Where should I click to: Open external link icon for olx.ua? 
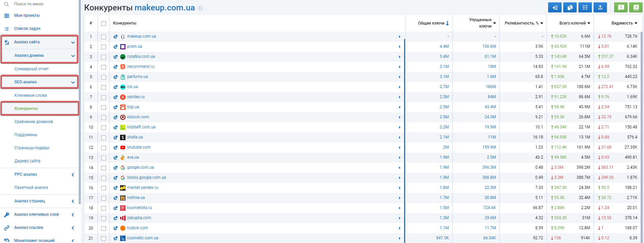(115, 87)
